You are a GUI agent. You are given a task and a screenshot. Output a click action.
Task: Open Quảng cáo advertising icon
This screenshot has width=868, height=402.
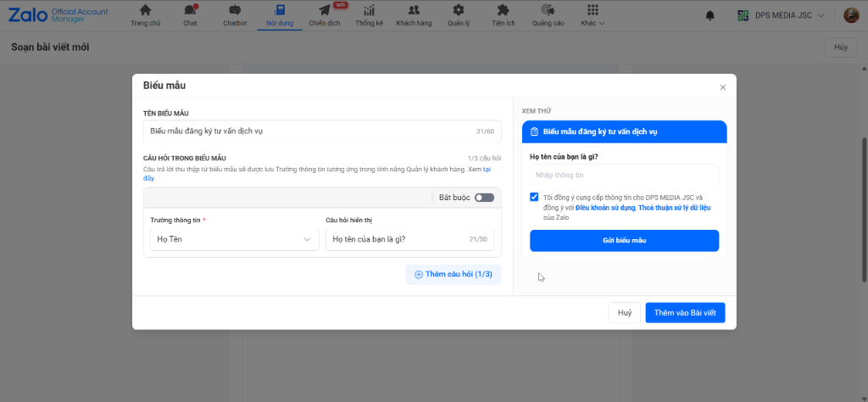click(548, 10)
